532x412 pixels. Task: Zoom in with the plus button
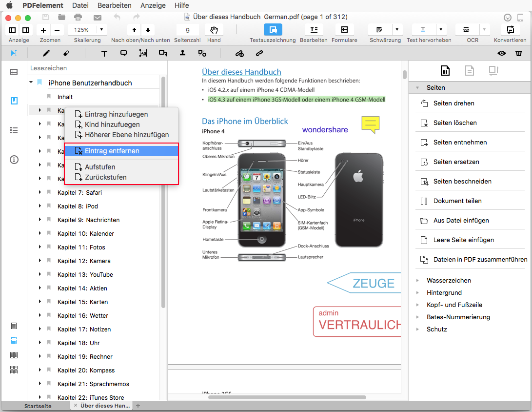[x=43, y=30]
